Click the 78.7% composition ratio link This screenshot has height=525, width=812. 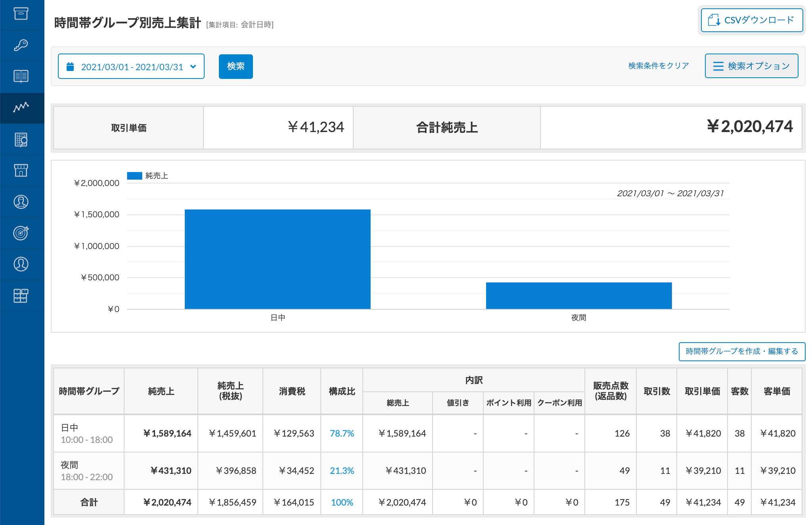pos(342,433)
